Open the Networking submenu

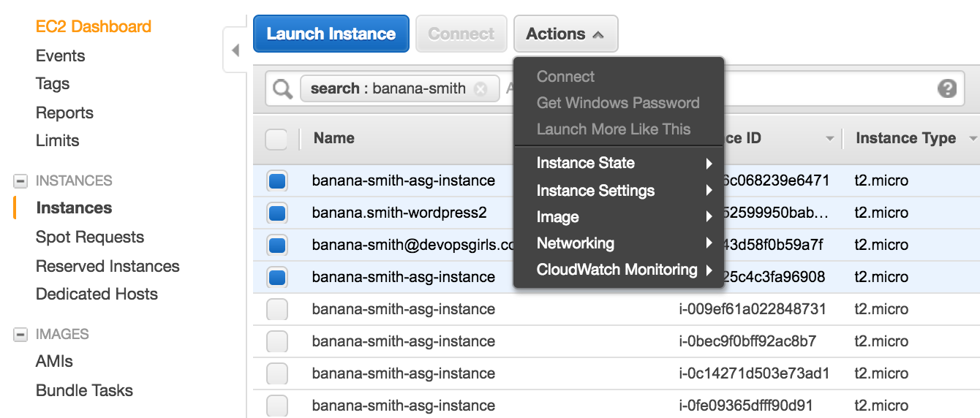click(619, 243)
